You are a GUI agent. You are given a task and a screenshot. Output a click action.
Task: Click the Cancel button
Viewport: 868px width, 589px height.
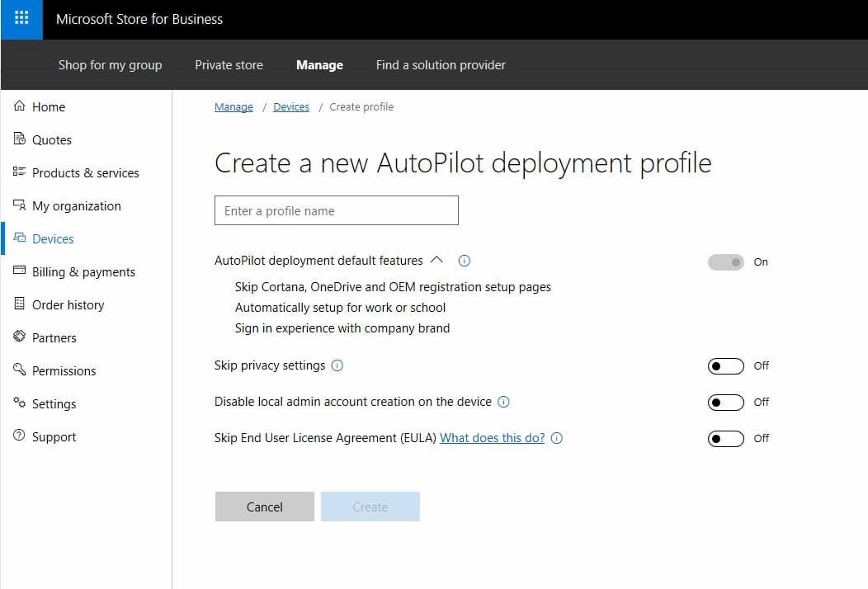264,506
